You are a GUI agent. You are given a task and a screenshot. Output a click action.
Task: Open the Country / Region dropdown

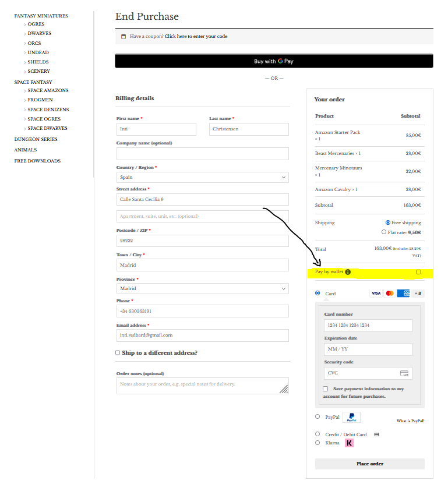coord(202,177)
